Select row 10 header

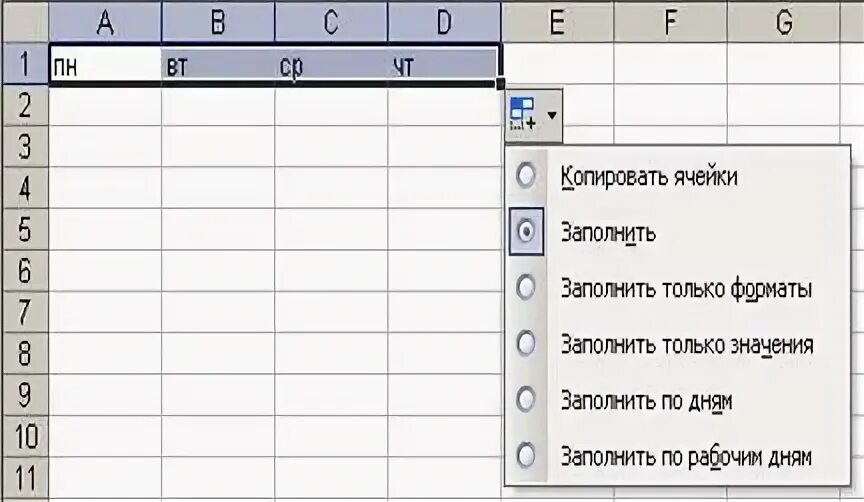(25, 436)
